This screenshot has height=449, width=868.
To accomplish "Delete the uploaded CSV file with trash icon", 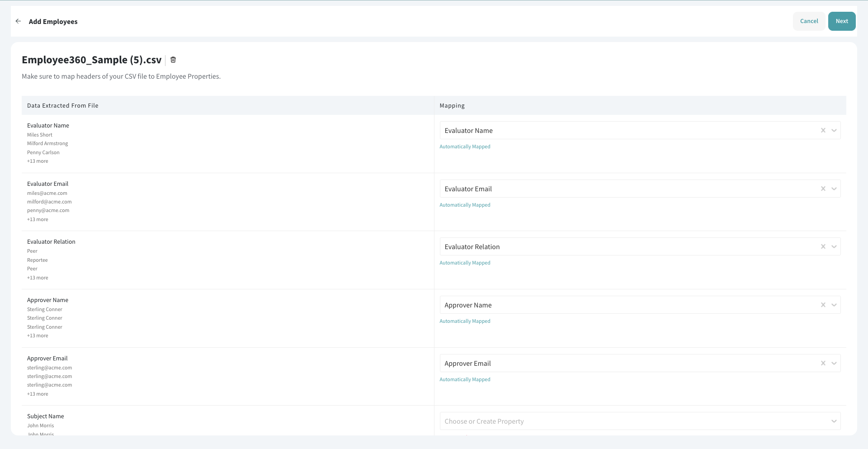I will click(173, 60).
